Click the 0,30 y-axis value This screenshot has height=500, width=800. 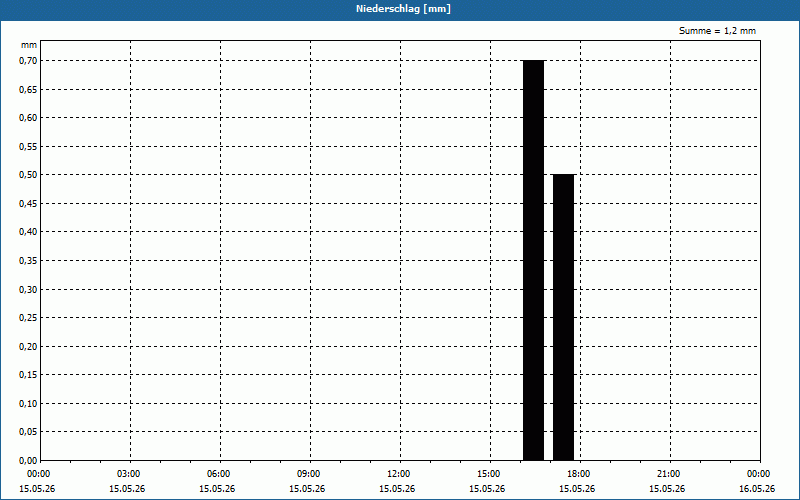click(28, 289)
